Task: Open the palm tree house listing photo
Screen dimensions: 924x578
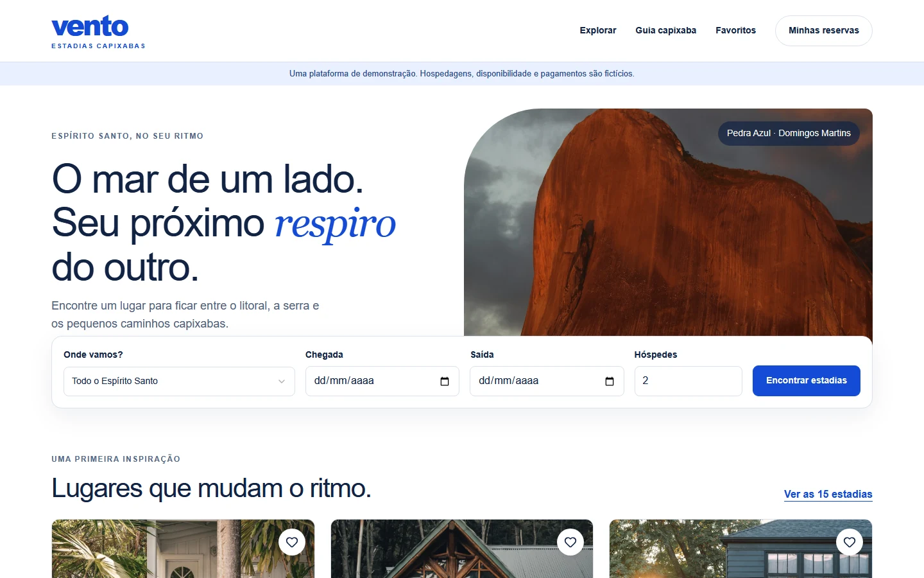Action: pyautogui.click(x=183, y=548)
